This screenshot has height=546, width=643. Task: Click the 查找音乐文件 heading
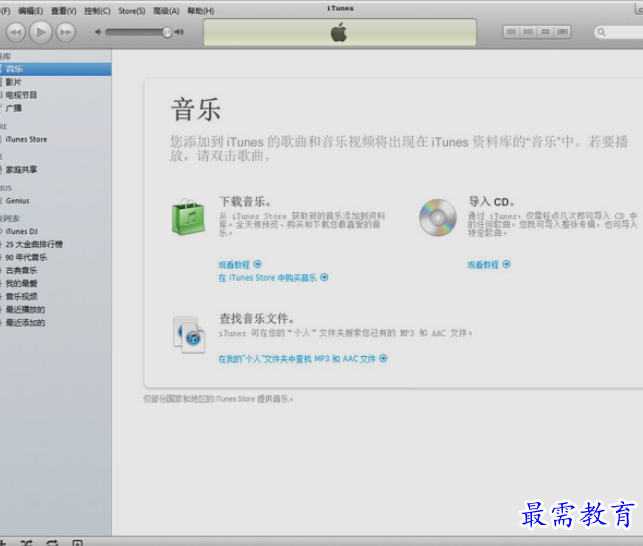pos(257,318)
